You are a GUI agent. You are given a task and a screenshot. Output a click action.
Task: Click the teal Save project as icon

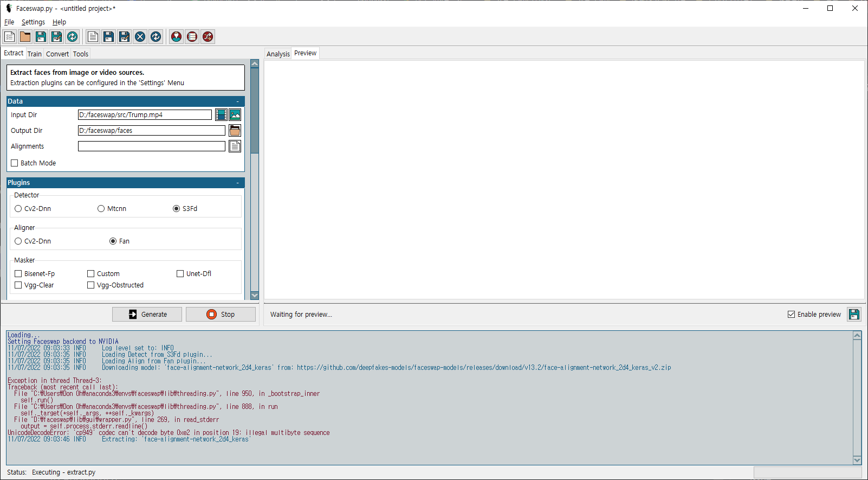[57, 36]
